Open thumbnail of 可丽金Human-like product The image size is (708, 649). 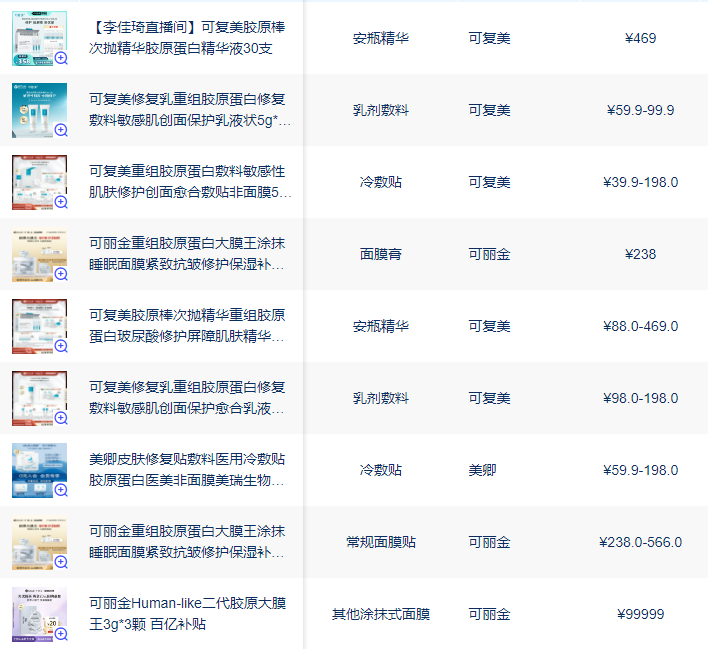pyautogui.click(x=39, y=614)
